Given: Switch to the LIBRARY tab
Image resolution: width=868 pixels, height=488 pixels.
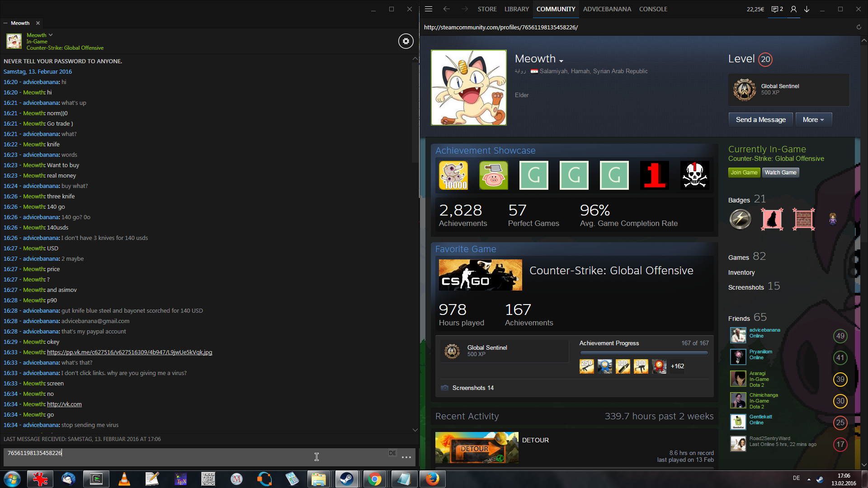Looking at the screenshot, I should coord(516,9).
